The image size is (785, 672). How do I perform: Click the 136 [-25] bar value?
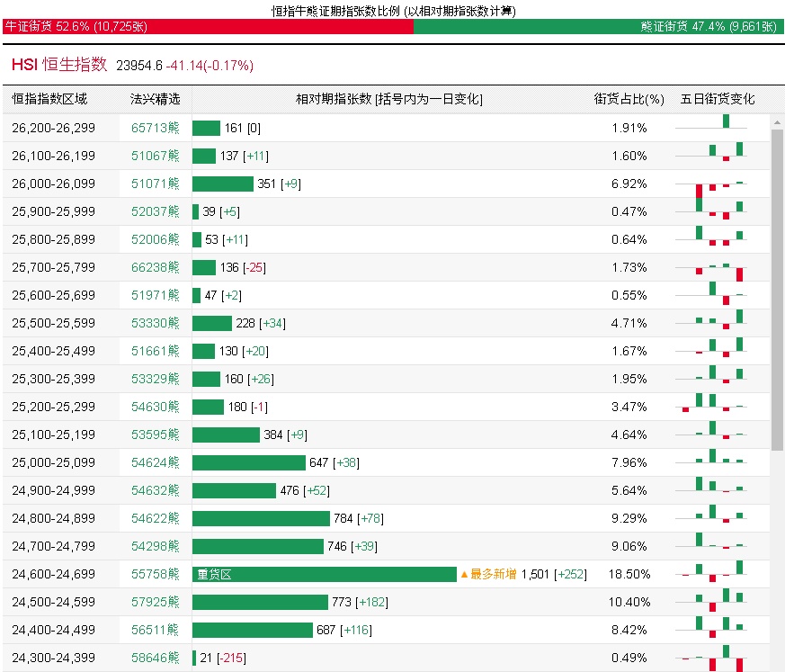point(243,267)
